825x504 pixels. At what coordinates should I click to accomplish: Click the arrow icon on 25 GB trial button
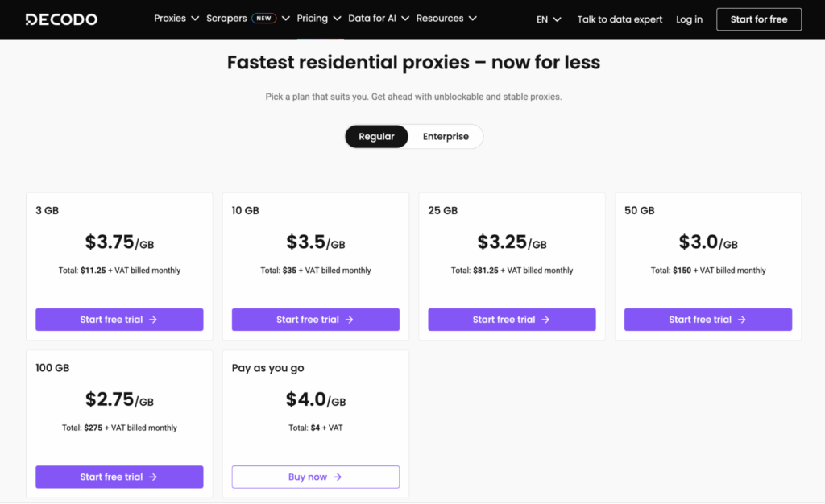(545, 320)
